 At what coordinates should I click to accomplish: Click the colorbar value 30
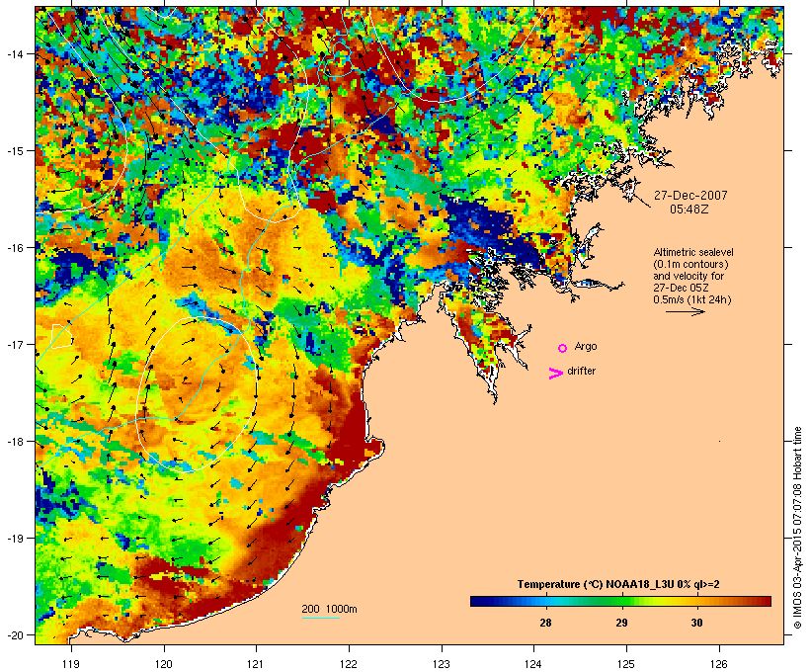(696, 623)
